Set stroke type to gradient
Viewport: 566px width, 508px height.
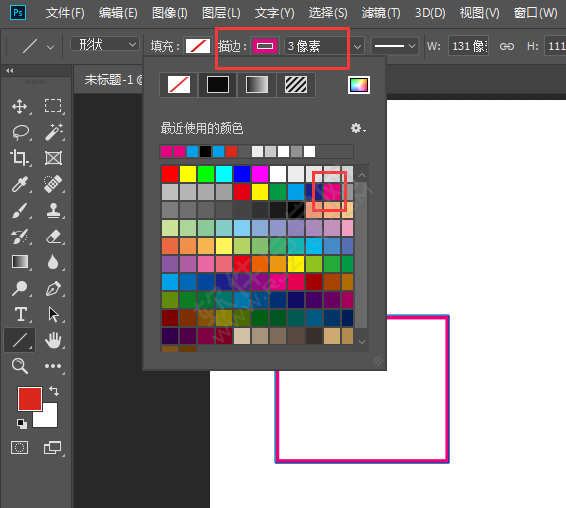pos(257,85)
